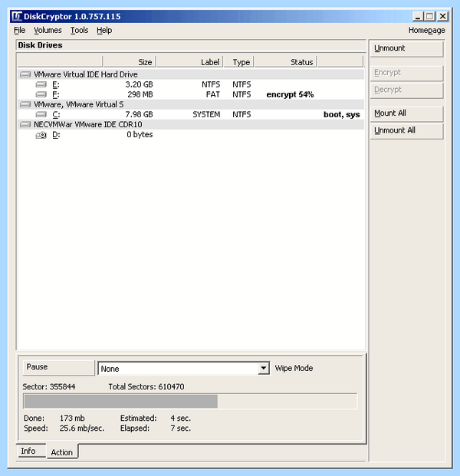Sort by the Label column header
This screenshot has height=476, width=460.
[190, 61]
